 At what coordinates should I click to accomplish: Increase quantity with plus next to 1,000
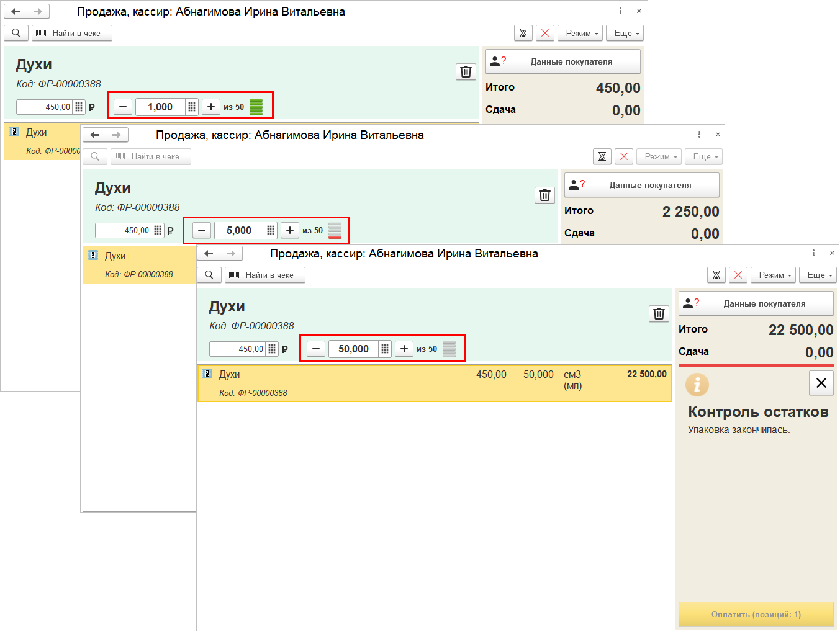[x=211, y=107]
